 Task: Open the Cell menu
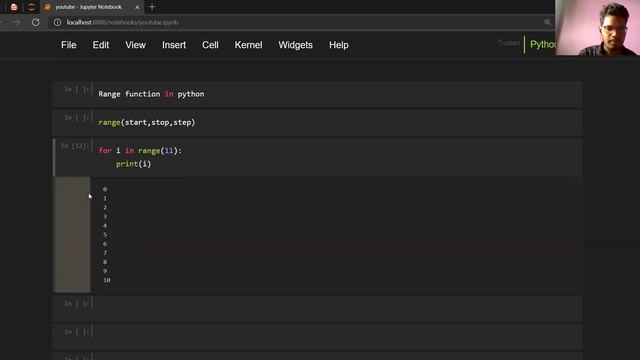[x=210, y=45]
